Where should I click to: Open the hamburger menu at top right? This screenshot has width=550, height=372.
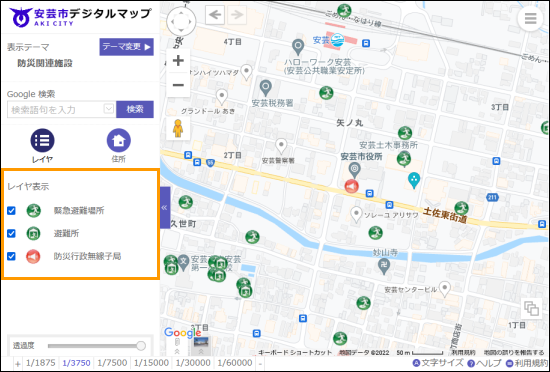[x=530, y=18]
